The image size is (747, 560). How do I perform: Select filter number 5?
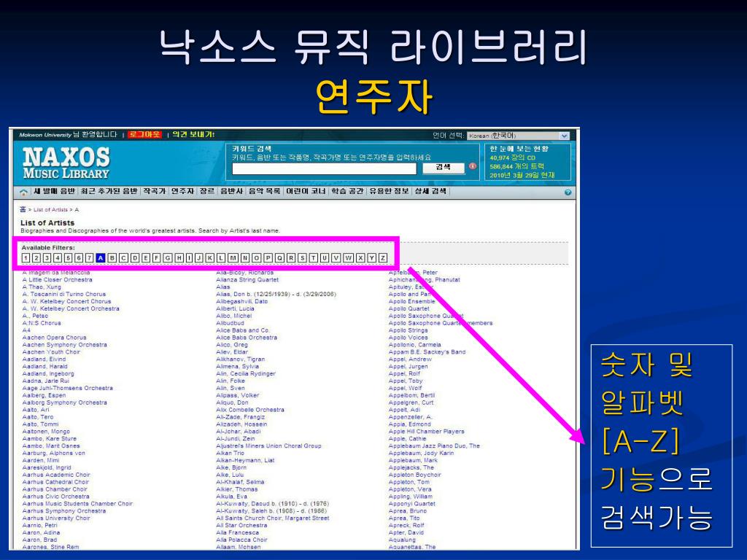click(x=68, y=258)
